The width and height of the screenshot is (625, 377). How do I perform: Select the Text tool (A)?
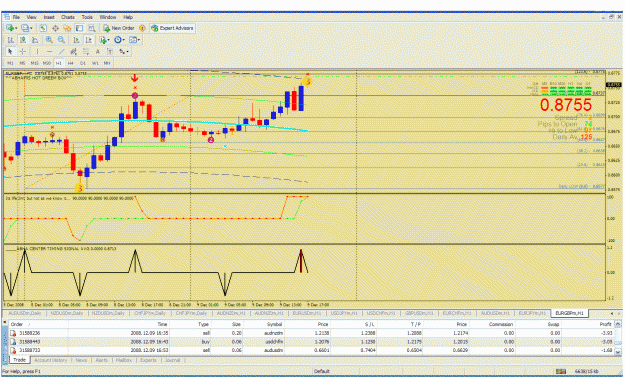click(98, 51)
